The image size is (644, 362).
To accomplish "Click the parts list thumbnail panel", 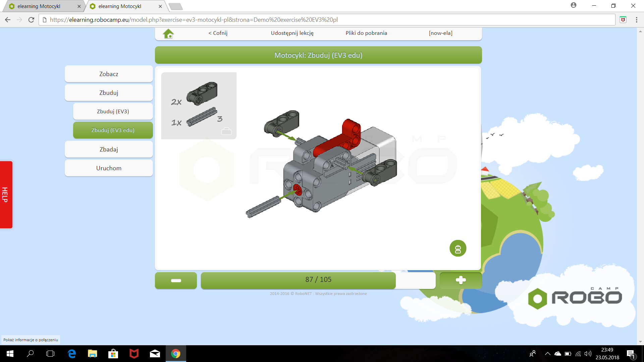I will click(x=199, y=106).
